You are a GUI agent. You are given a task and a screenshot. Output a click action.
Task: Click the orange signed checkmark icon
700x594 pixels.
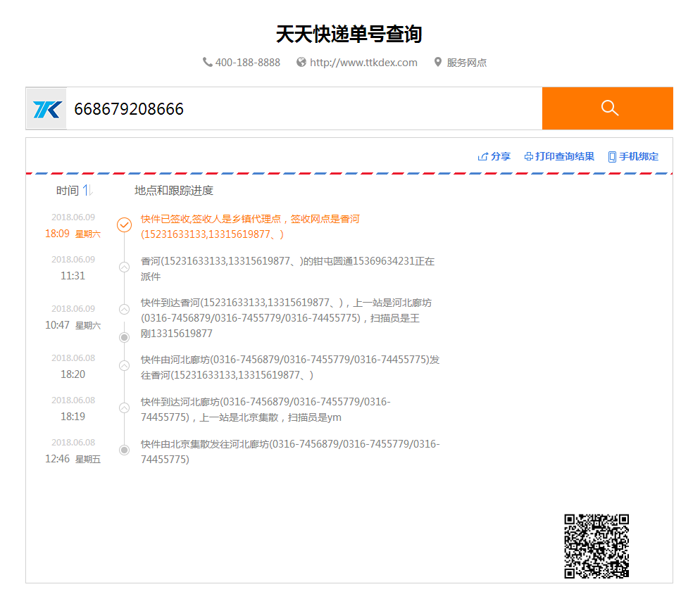tap(124, 225)
